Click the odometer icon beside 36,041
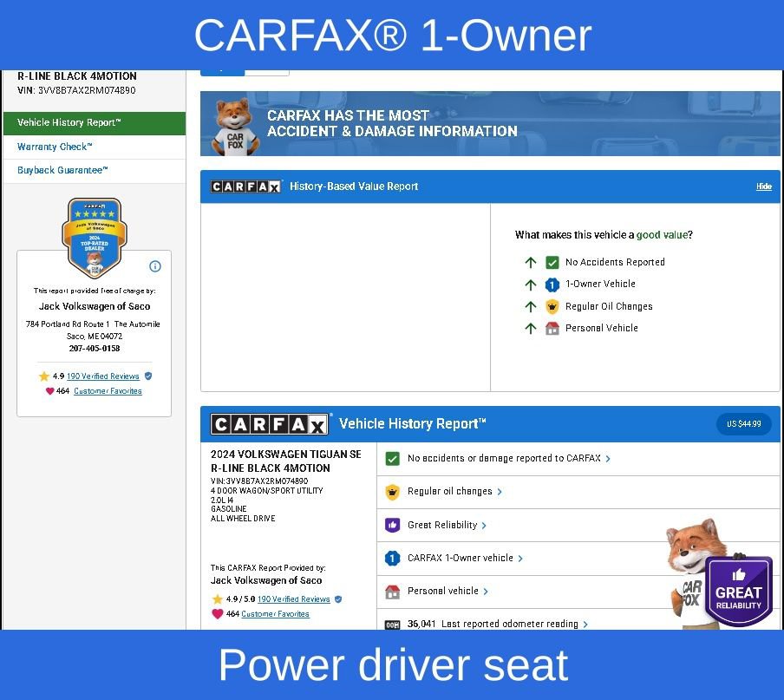 coord(392,625)
